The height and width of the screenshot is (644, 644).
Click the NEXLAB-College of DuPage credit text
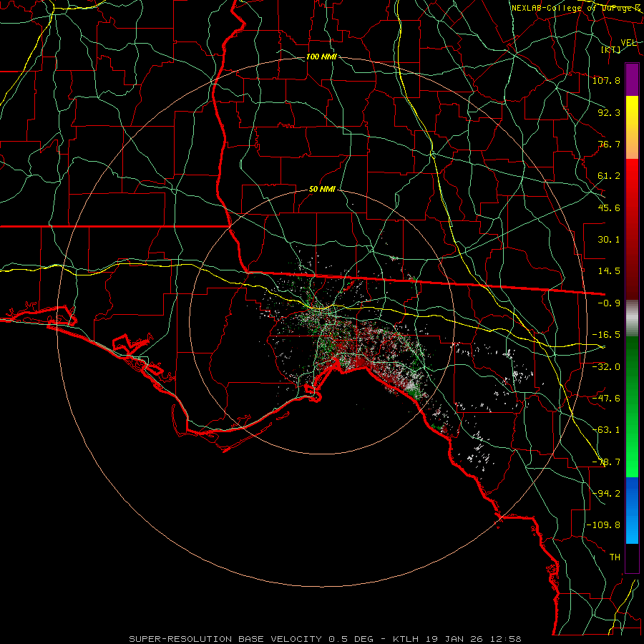click(x=576, y=8)
